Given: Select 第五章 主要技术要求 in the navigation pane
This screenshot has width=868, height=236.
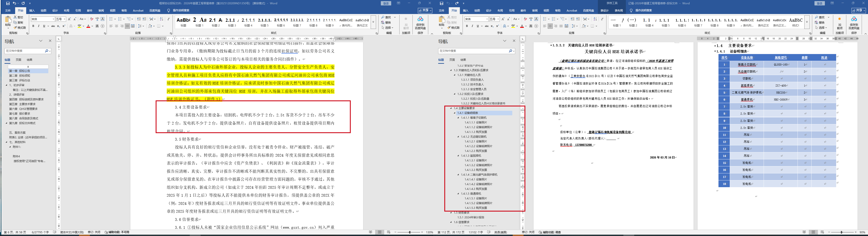Looking at the screenshot, I should (x=22, y=104).
